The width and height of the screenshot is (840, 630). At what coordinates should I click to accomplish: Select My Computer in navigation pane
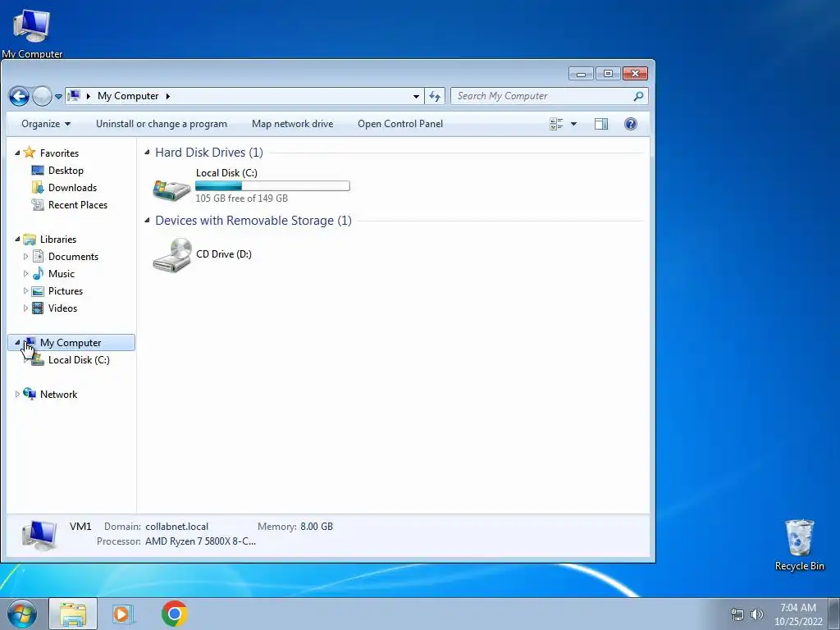pyautogui.click(x=71, y=343)
